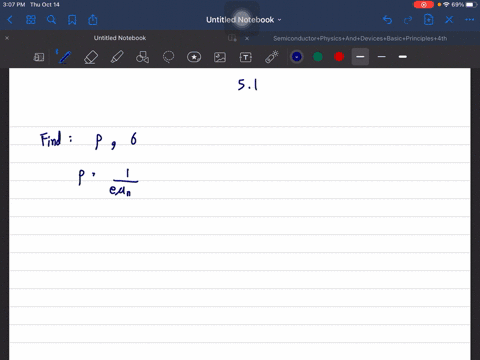Select the Eraser tool

(x=91, y=57)
